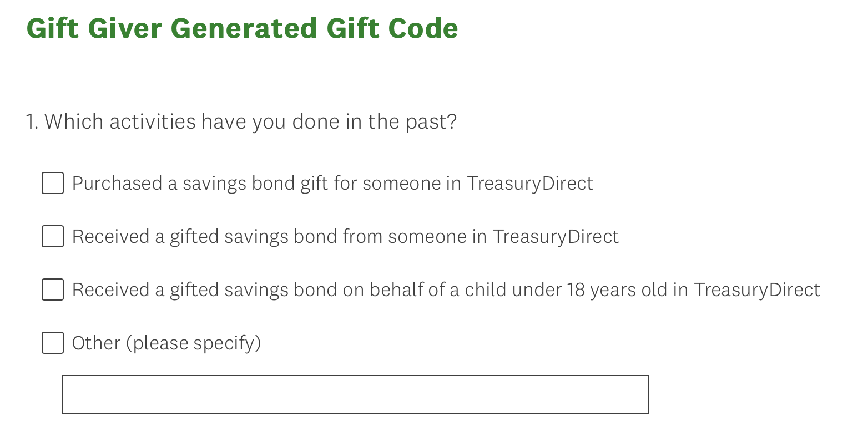Click "TreasuryDirect" in the Purchased option
Screen dimensions: 868x447
pyautogui.click(x=530, y=184)
